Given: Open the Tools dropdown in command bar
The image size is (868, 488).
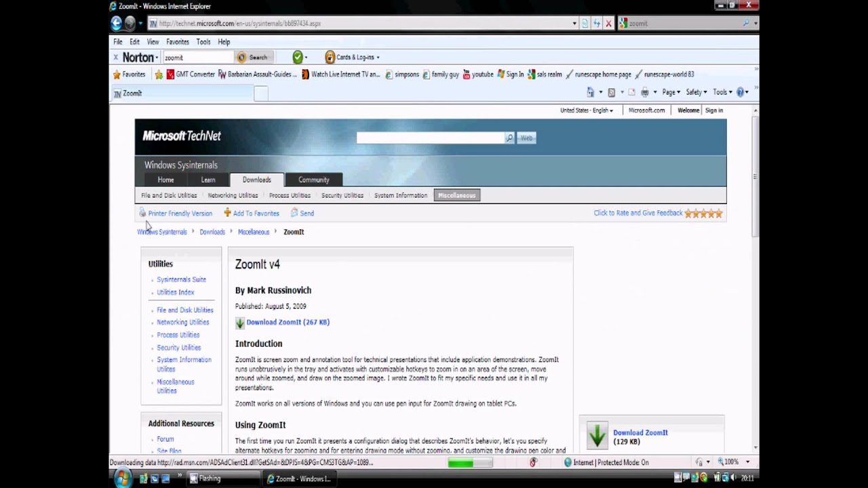Looking at the screenshot, I should tap(722, 92).
